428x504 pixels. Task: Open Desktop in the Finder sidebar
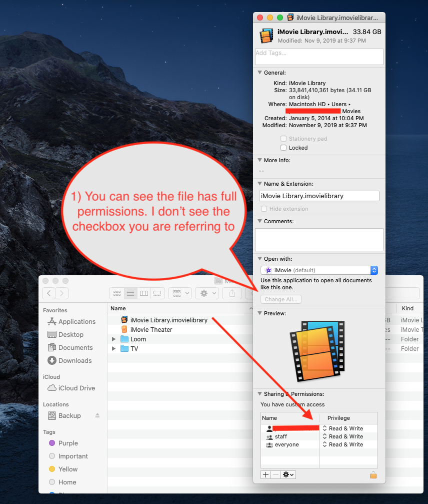click(x=65, y=335)
